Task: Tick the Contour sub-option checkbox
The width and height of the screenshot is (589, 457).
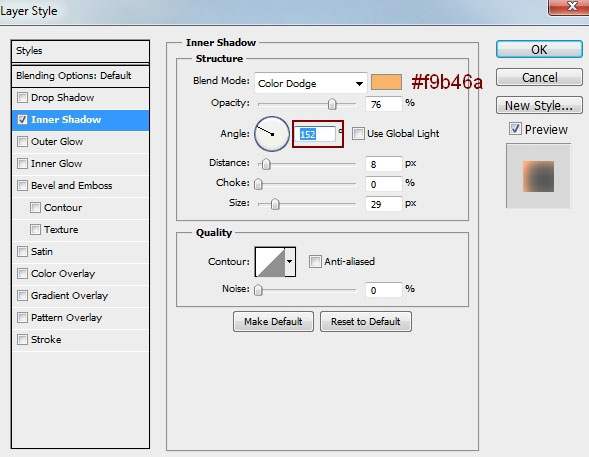Action: (35, 208)
